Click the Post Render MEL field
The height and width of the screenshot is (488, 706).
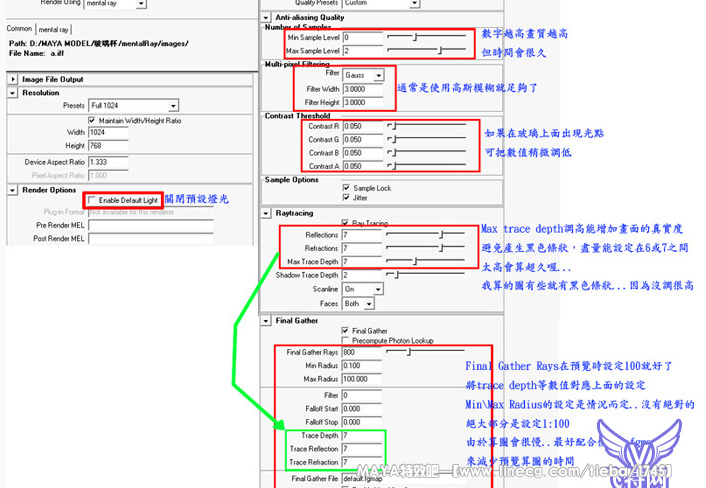[151, 239]
